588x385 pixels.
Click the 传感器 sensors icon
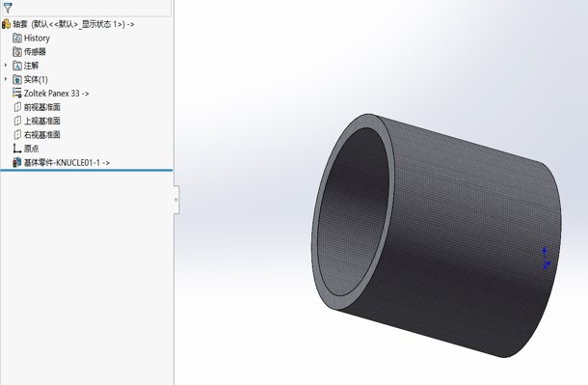coord(17,52)
